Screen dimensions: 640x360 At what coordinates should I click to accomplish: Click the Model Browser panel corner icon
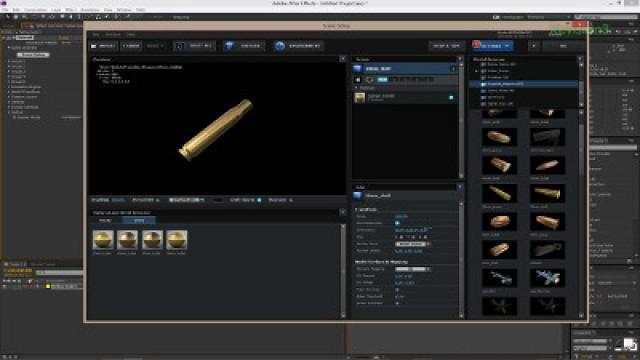580,59
